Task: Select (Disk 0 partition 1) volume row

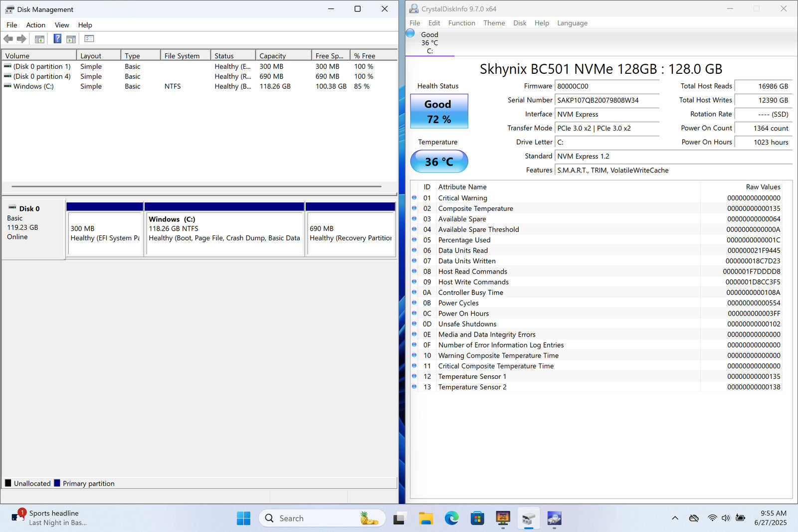Action: coord(199,66)
